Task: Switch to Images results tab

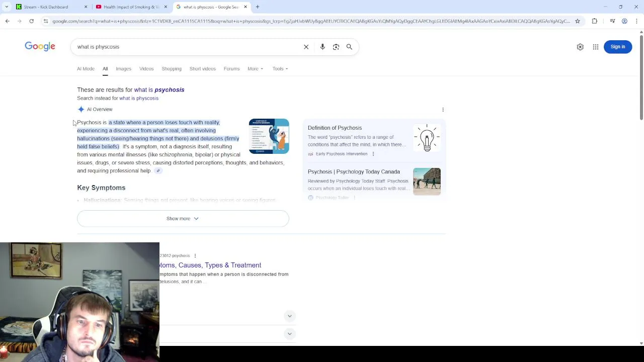Action: tap(123, 69)
